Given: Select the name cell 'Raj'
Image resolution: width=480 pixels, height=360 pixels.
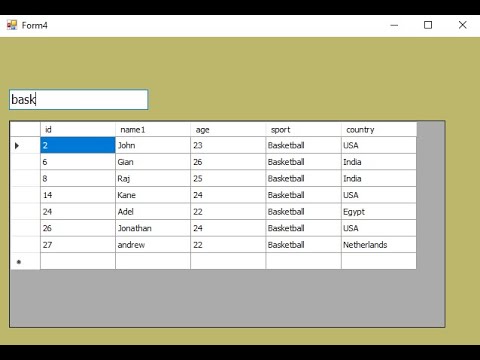Looking at the screenshot, I should click(x=153, y=179).
